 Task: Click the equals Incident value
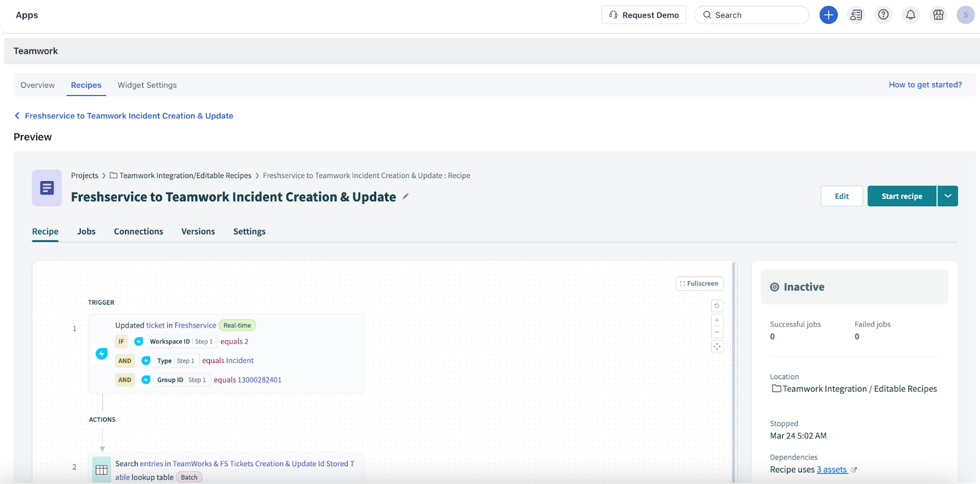[x=228, y=361]
